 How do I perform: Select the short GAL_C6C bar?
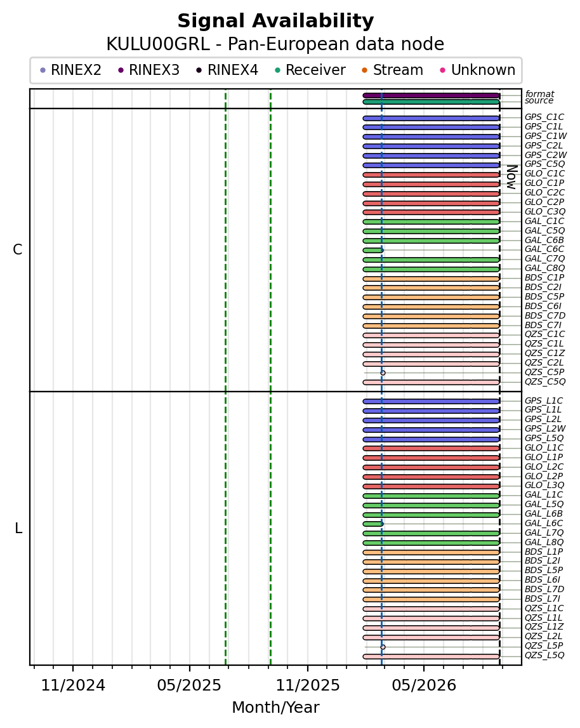[x=373, y=250]
